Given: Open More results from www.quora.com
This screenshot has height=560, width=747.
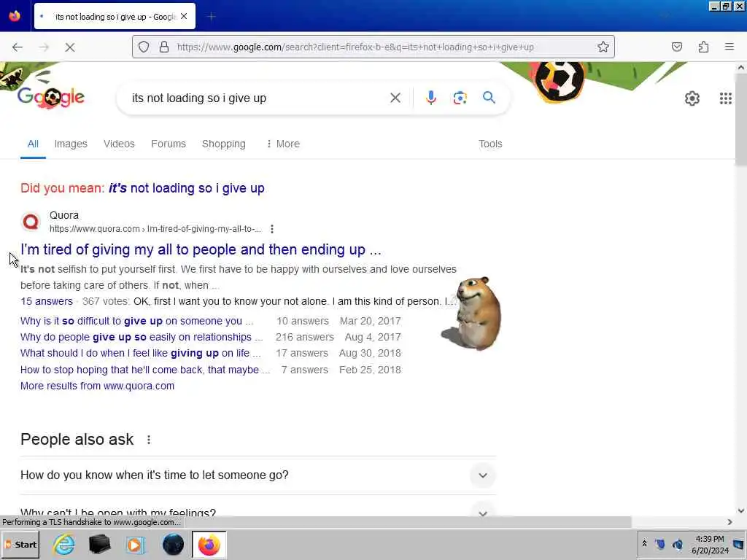Looking at the screenshot, I should coord(97,386).
